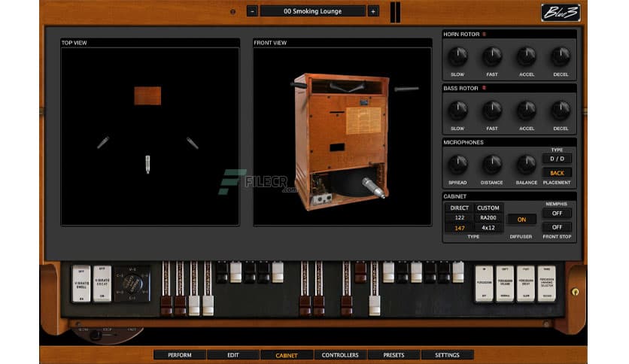629x364 pixels.
Task: Click the Bass Rotor Decel knob
Action: coord(561,111)
